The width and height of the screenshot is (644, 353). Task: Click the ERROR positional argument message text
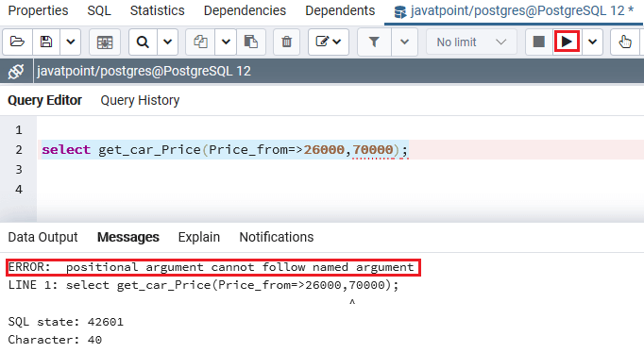click(212, 267)
